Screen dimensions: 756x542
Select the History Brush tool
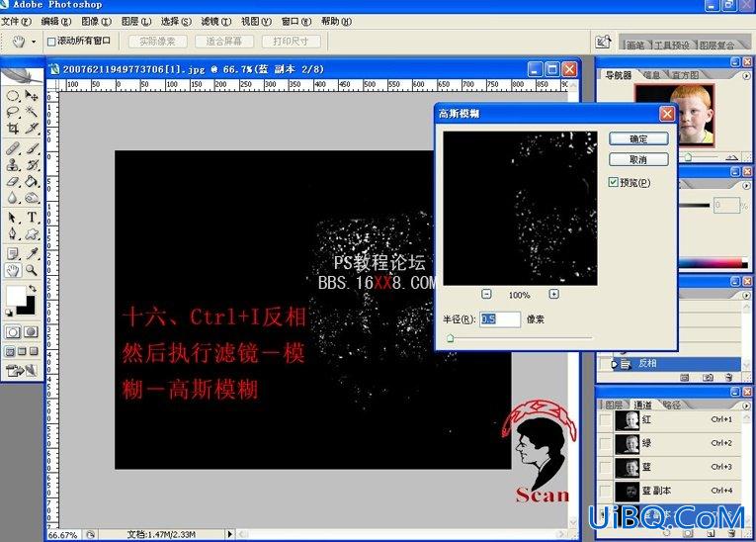click(x=32, y=164)
